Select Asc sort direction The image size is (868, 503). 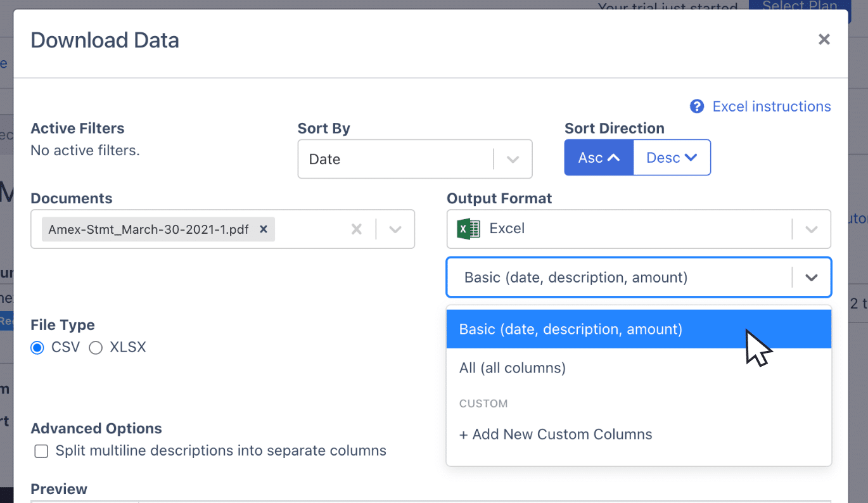tap(599, 158)
